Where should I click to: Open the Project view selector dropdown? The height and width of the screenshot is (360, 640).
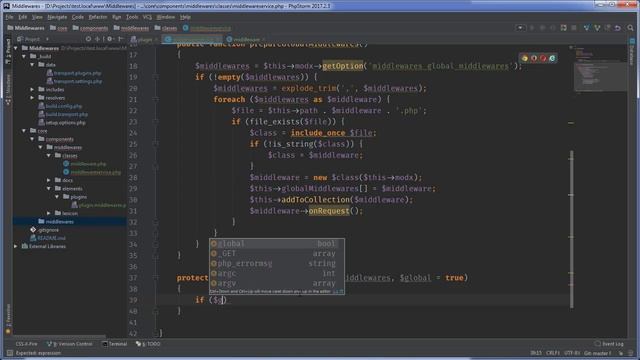coord(33,39)
